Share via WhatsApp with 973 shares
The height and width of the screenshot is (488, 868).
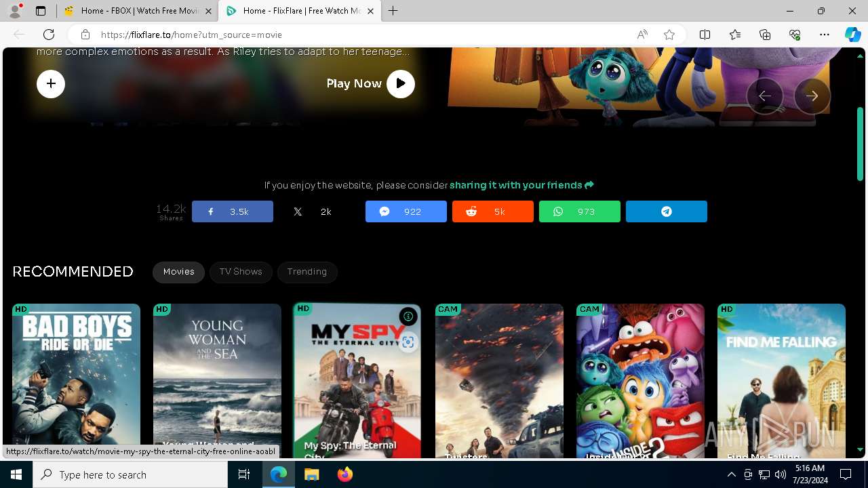click(x=580, y=211)
